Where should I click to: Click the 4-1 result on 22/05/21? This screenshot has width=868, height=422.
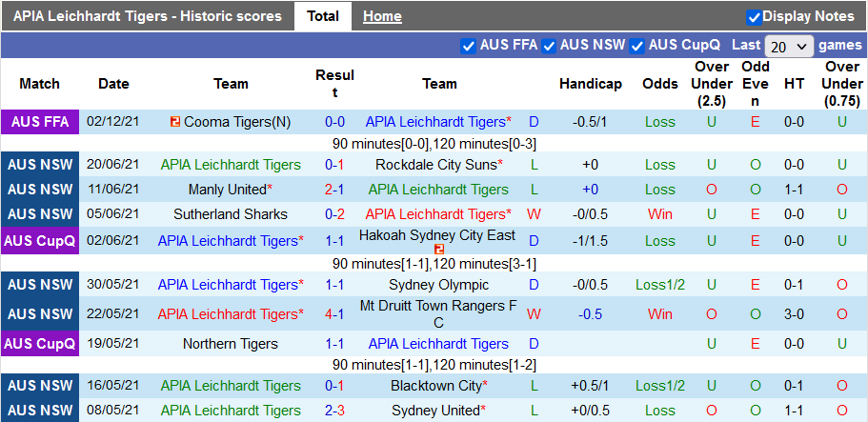tap(334, 314)
